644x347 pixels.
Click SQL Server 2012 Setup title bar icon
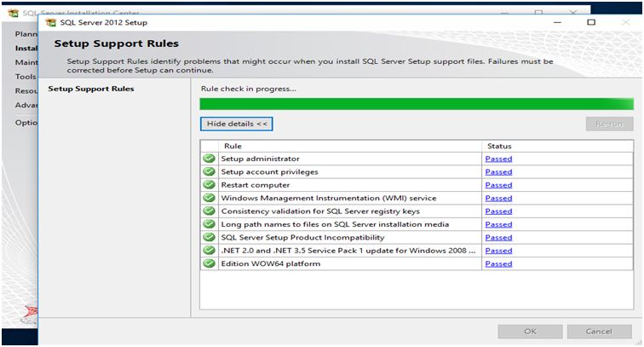point(51,23)
